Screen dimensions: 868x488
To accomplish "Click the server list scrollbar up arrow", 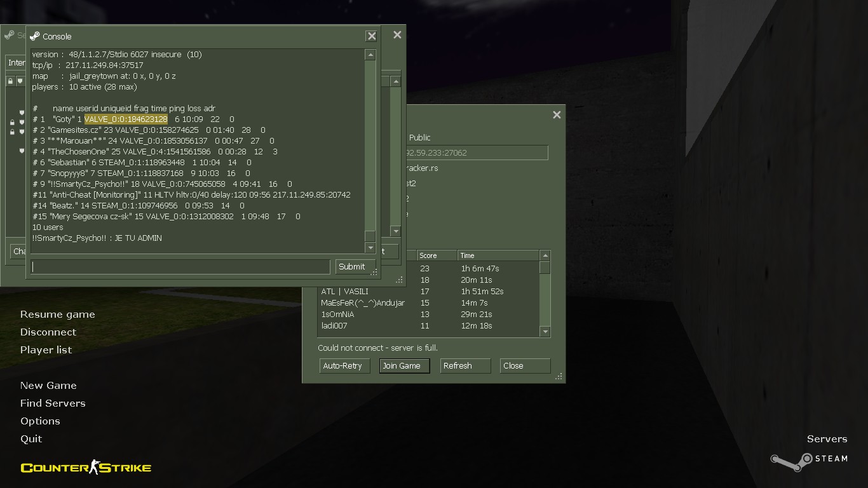I will point(395,81).
